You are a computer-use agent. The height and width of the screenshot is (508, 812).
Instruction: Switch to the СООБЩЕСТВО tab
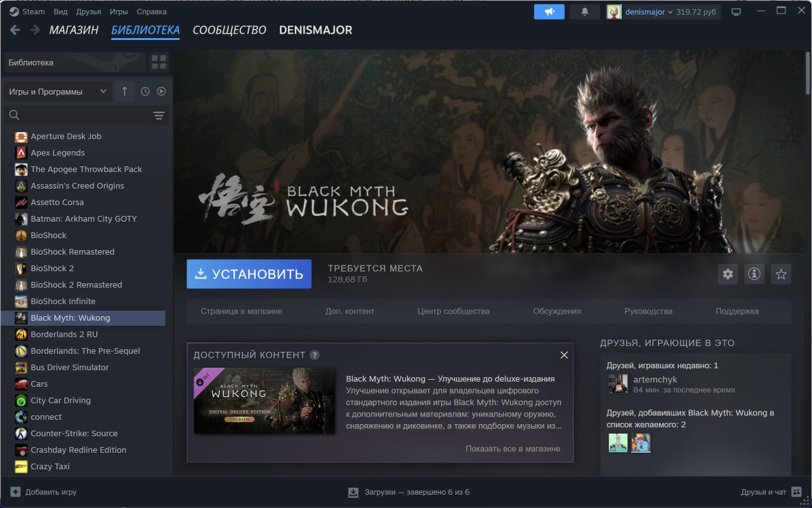pyautogui.click(x=229, y=30)
